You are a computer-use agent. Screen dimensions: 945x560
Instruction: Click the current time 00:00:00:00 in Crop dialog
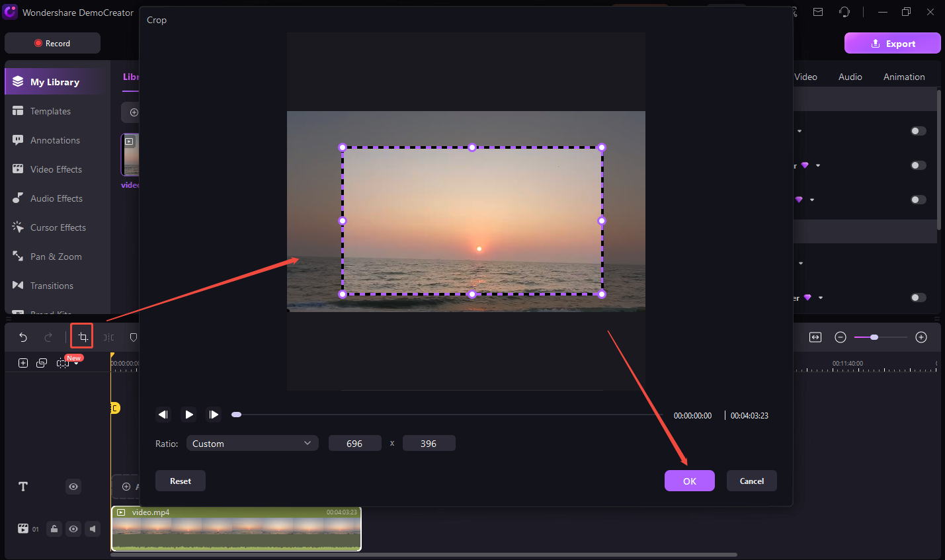coord(692,416)
